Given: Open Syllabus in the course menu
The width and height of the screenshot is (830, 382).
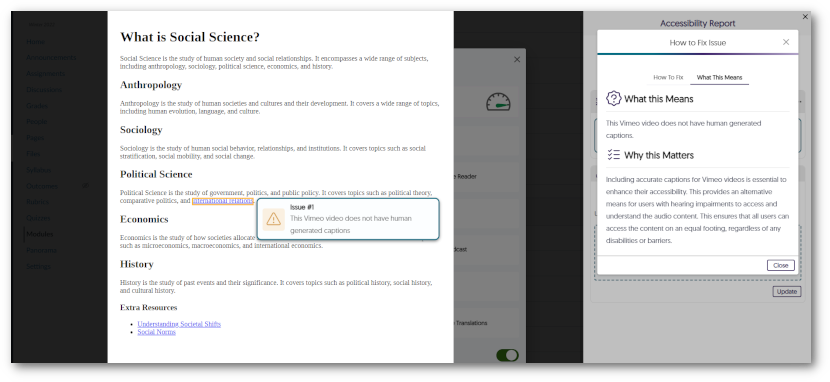Looking at the screenshot, I should pos(39,170).
